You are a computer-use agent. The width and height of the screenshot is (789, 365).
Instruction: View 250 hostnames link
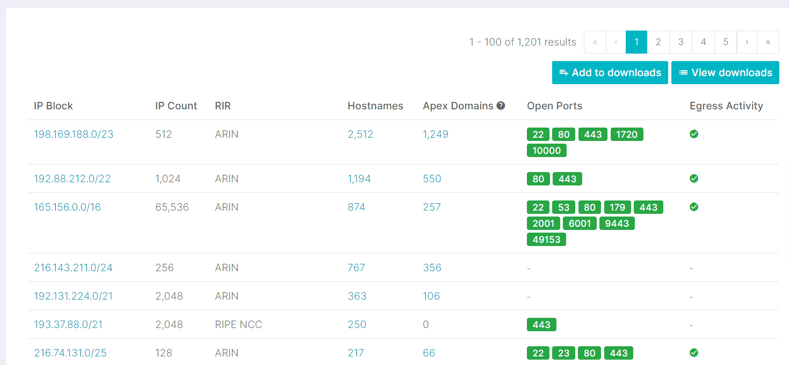pyautogui.click(x=357, y=324)
